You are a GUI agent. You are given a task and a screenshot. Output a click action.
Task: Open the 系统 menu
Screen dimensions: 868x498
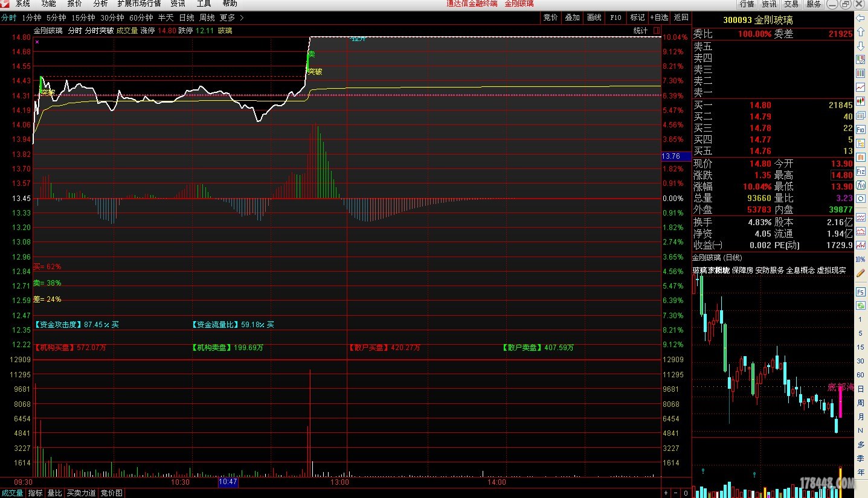pos(23,4)
